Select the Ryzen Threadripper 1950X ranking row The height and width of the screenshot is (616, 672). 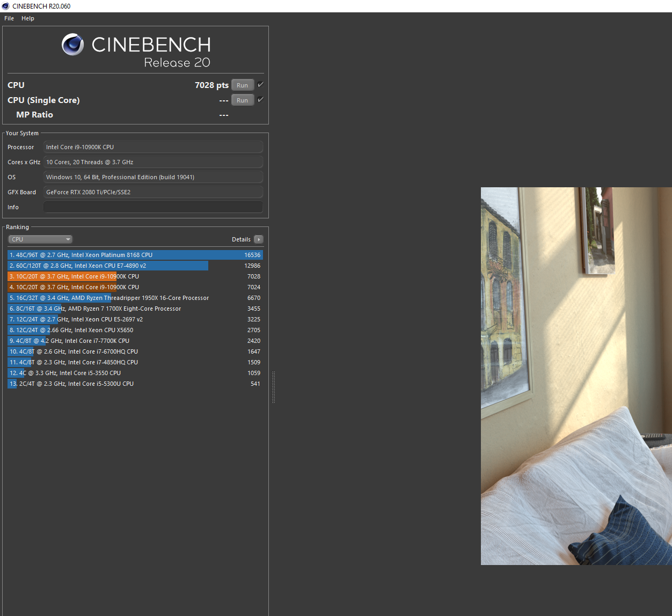click(135, 298)
